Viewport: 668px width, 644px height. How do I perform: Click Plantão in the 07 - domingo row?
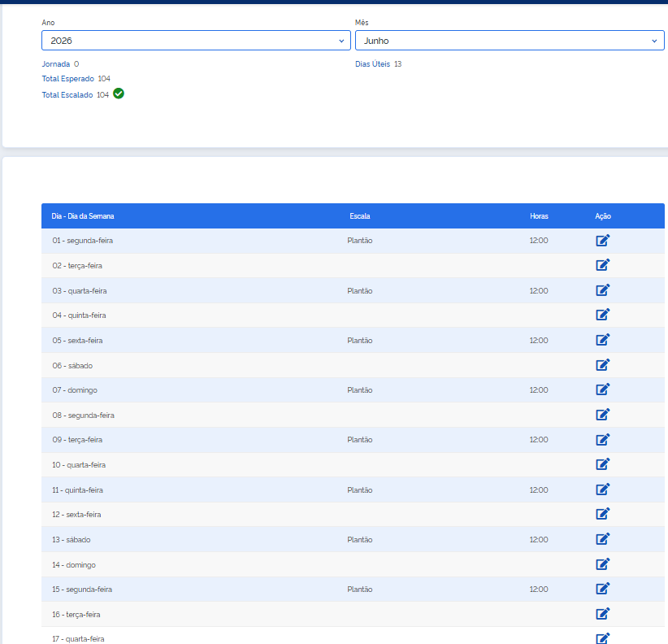tap(359, 390)
